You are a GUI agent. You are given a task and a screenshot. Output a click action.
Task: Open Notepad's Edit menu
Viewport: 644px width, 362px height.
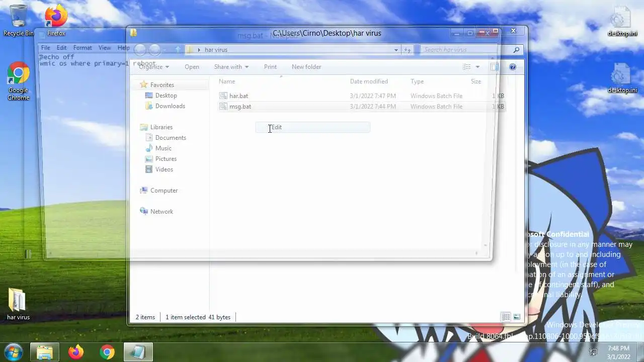61,48
